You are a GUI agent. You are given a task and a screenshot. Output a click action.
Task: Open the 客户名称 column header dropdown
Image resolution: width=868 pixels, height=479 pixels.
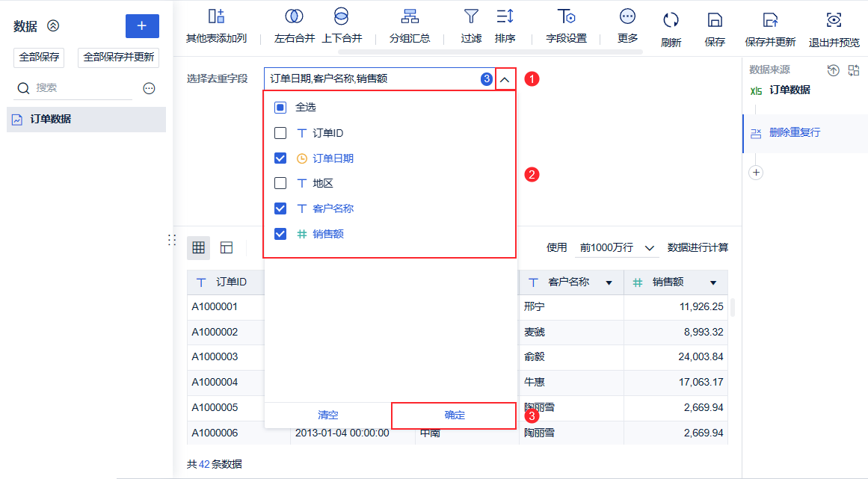(609, 282)
